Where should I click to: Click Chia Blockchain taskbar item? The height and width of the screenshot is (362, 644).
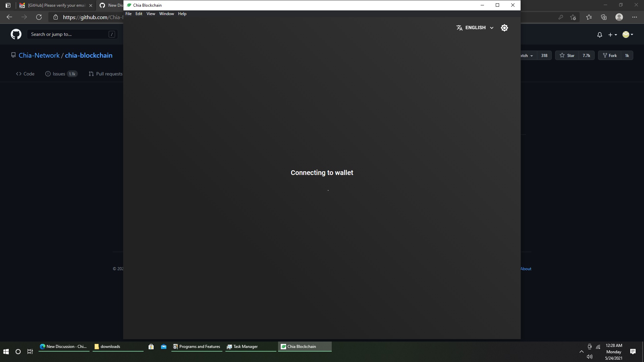click(x=305, y=347)
